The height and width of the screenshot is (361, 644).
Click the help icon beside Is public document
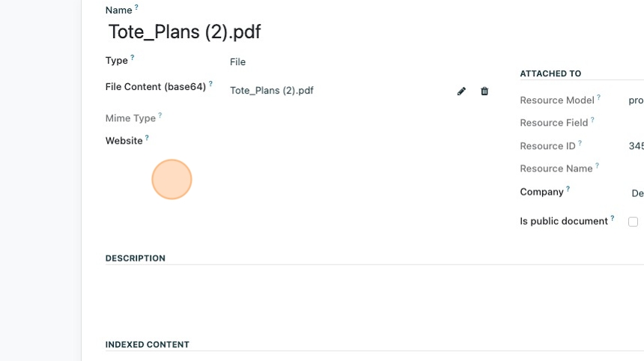[613, 218]
